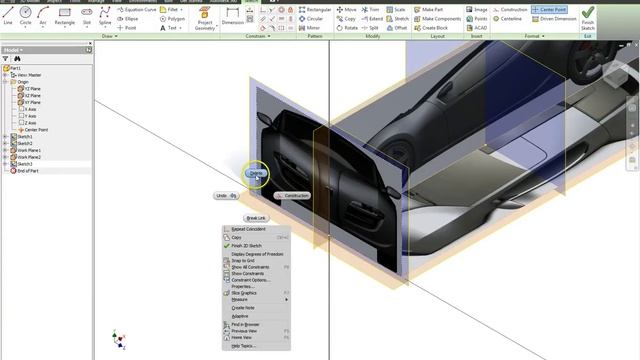Expand Sketch1 node in browser tree

5,137
